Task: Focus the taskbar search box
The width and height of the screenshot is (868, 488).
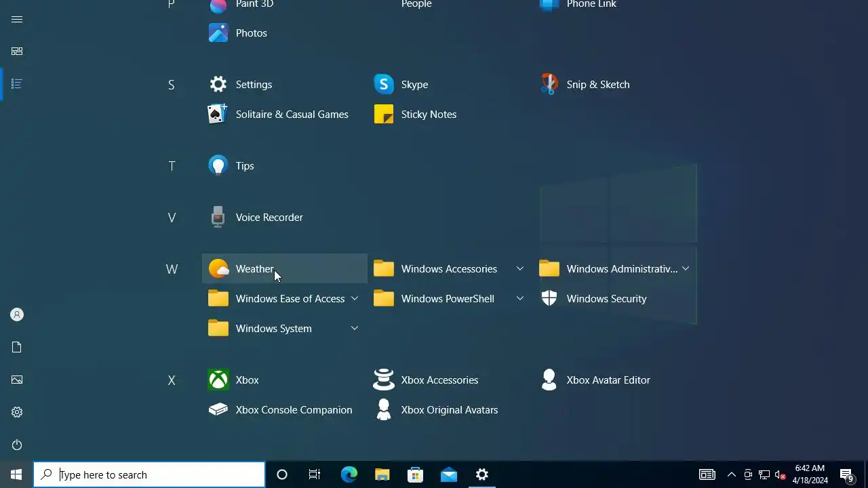Action: tap(149, 474)
